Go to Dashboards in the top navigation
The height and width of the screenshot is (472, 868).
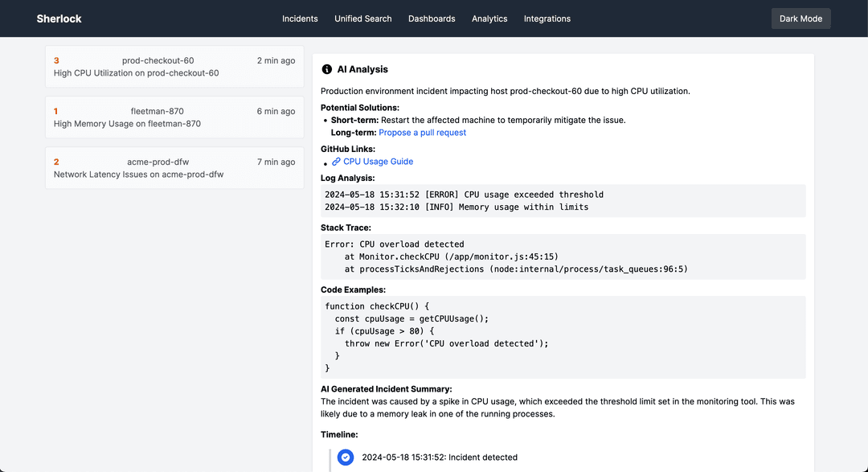[x=432, y=18]
